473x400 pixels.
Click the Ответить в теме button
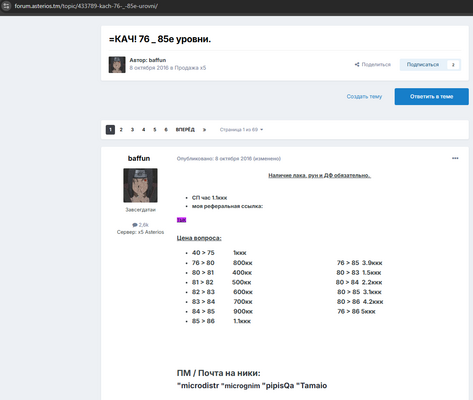(432, 97)
